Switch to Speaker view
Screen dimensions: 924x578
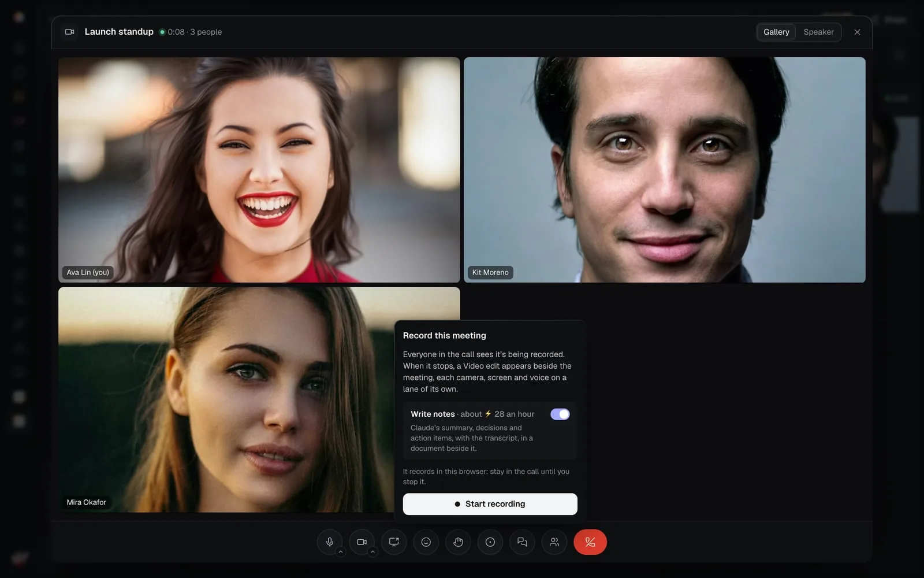818,32
